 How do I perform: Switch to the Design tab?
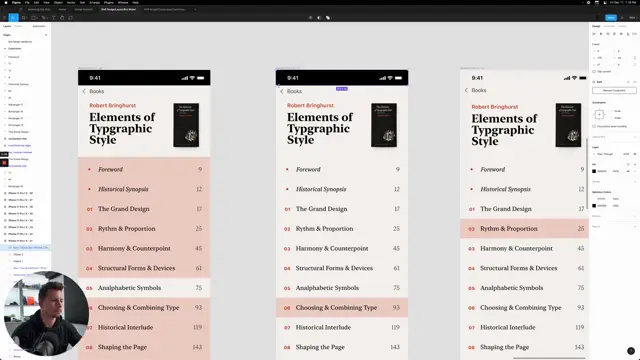click(x=596, y=26)
